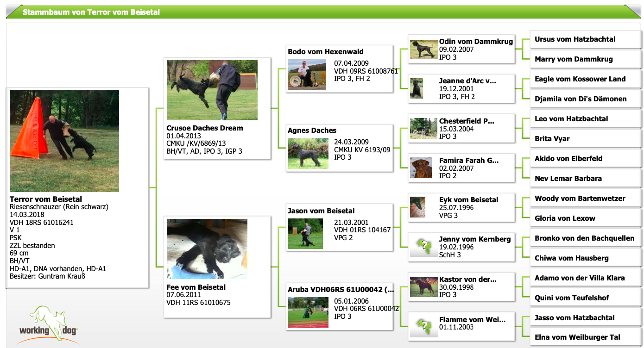Go to Crusoe Daches Dream's pedigree
The height and width of the screenshot is (348, 644).
point(205,128)
